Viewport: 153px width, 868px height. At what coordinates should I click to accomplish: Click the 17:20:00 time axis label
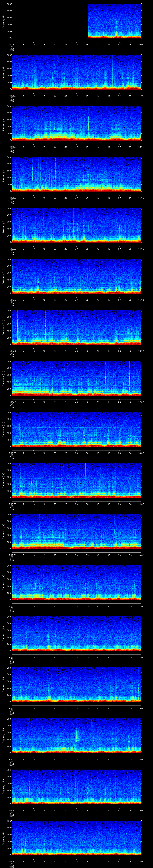point(12,606)
